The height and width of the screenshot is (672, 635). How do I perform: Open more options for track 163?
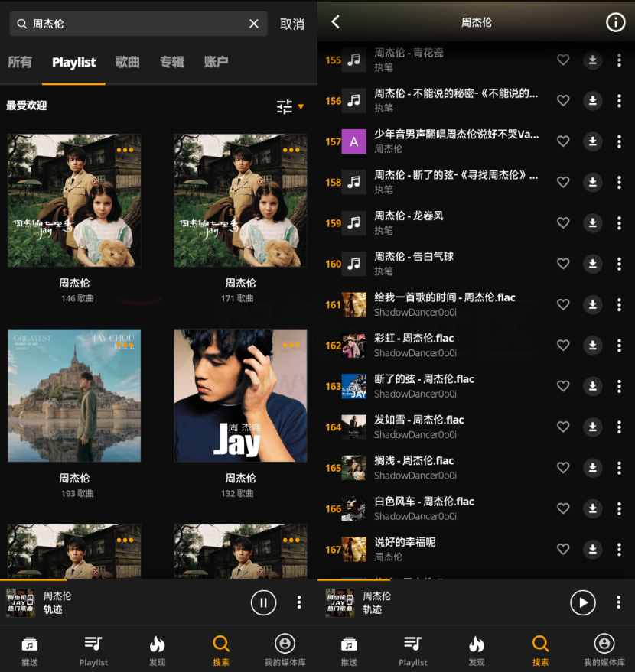pyautogui.click(x=619, y=386)
